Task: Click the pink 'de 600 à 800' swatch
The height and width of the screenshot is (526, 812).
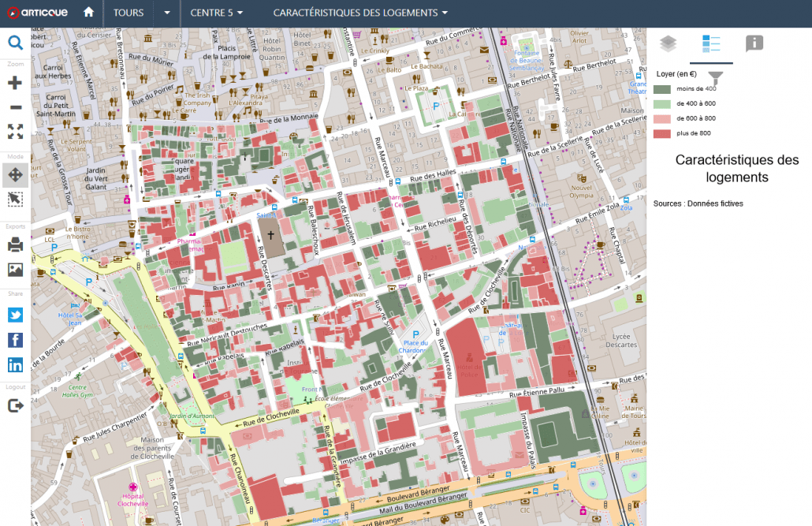Action: click(662, 118)
